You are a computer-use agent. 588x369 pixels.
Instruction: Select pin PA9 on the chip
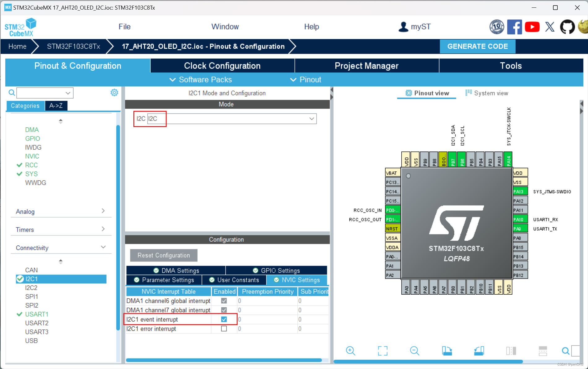tap(520, 229)
